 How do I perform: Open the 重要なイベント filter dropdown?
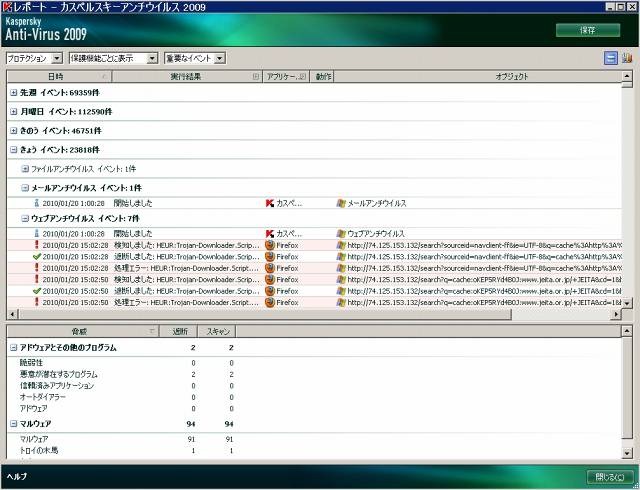point(220,58)
